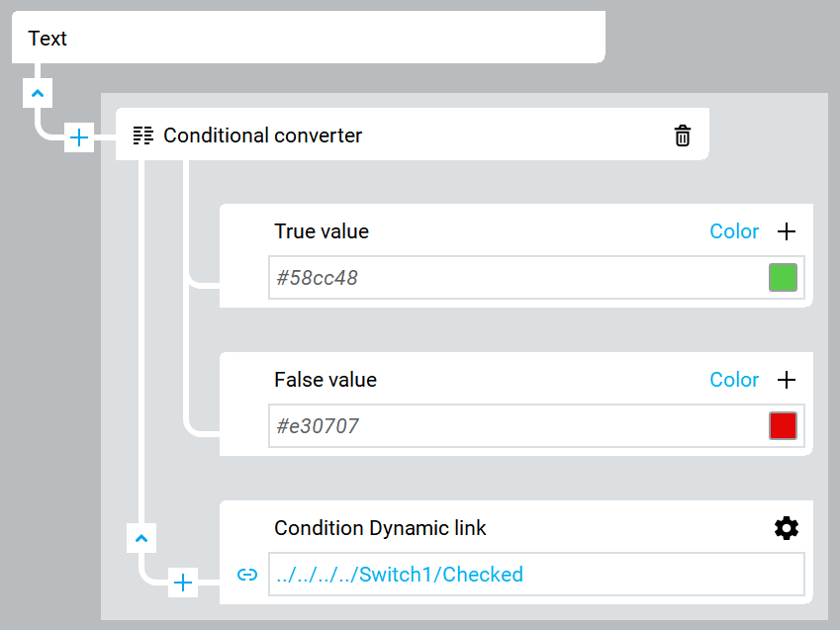Click the plus button left of Conditional converter
Image resolution: width=840 pixels, height=630 pixels.
coord(79,137)
